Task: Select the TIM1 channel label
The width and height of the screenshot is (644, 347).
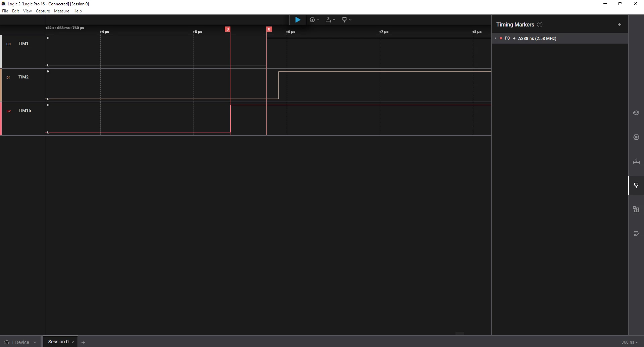Action: 23,44
